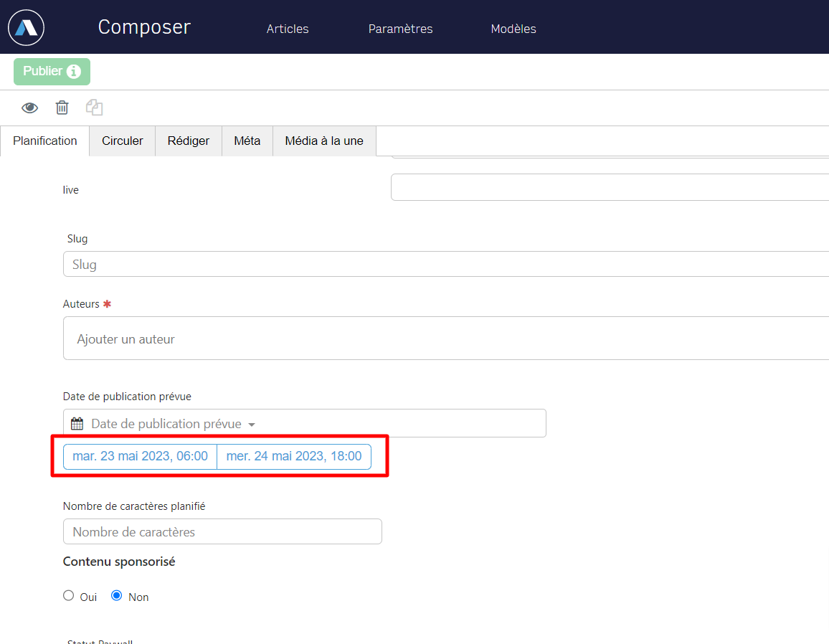The width and height of the screenshot is (829, 644).
Task: Click the duplicate copy icon
Action: point(94,108)
